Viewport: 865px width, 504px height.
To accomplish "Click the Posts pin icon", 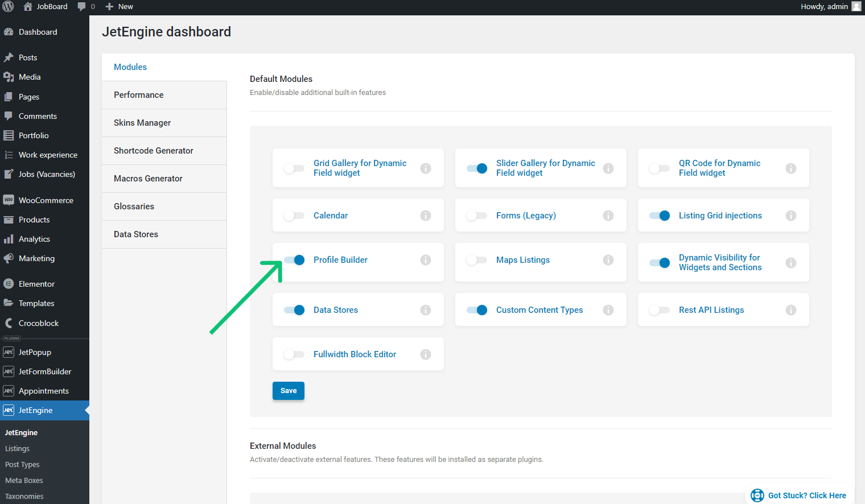I will (9, 57).
